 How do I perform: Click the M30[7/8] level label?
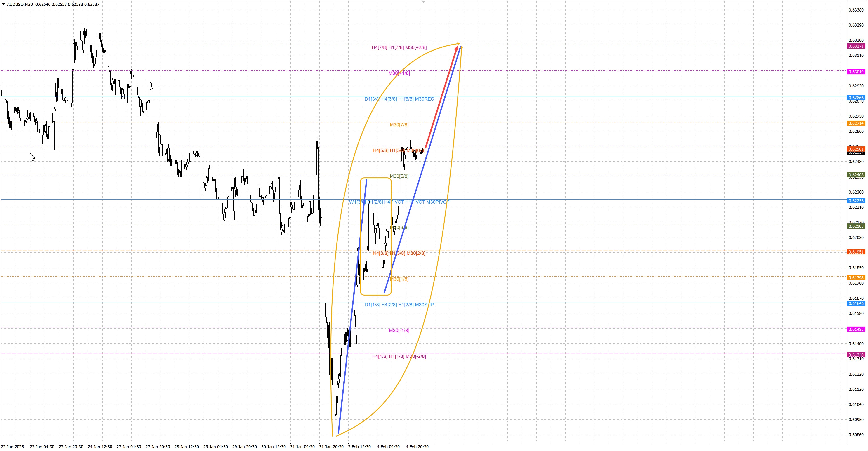pyautogui.click(x=399, y=125)
